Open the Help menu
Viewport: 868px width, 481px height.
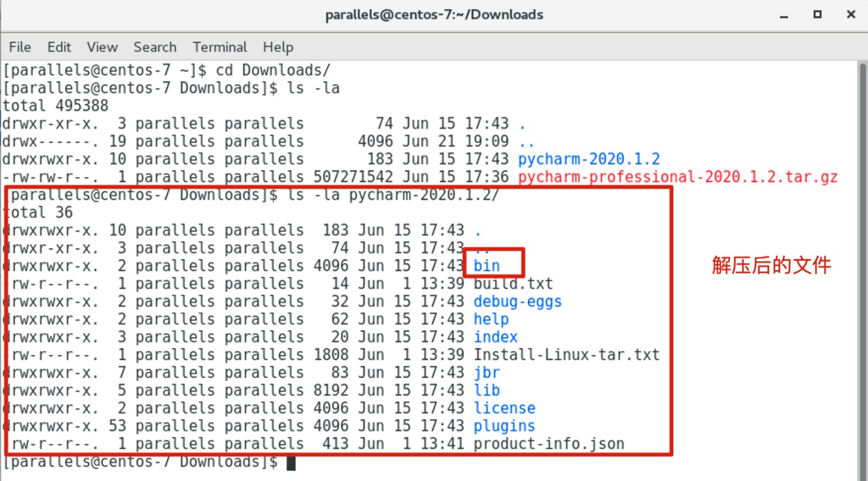click(278, 48)
